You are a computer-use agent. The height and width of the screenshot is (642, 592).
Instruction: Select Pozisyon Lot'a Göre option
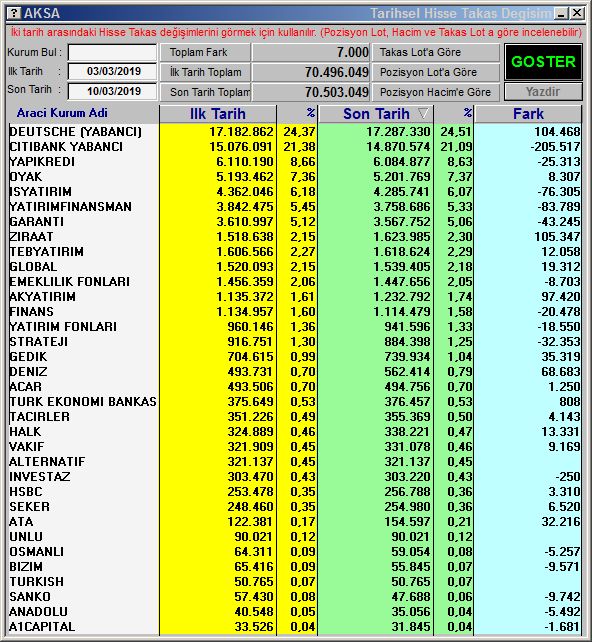(436, 72)
